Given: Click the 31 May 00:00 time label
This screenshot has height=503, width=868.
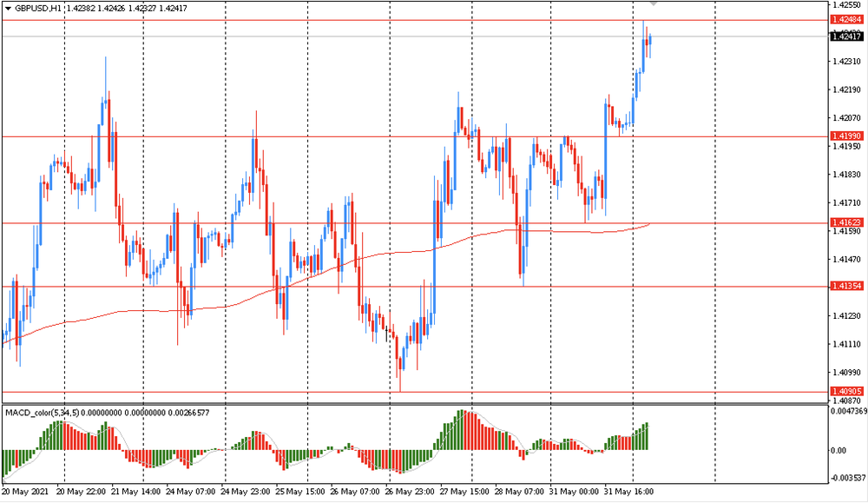Looking at the screenshot, I should click(x=575, y=492).
